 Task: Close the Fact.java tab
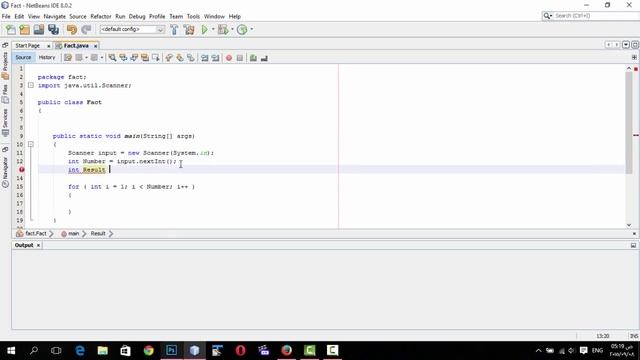click(96, 46)
